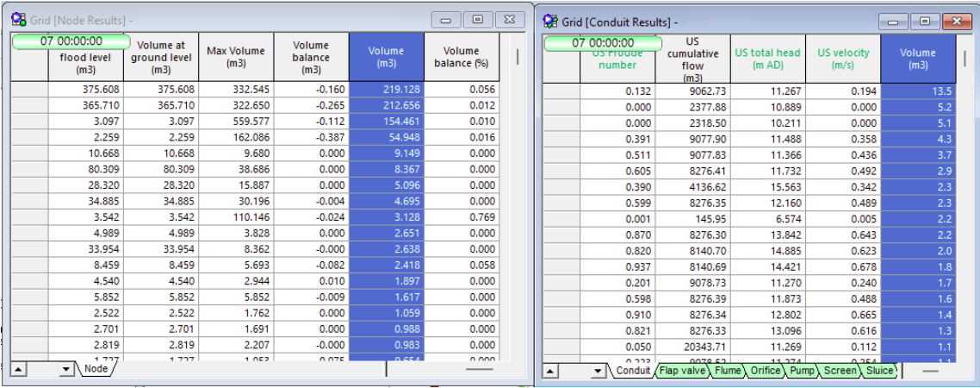Close the Conduit Results grid window
The image size is (980, 388).
[x=956, y=22]
